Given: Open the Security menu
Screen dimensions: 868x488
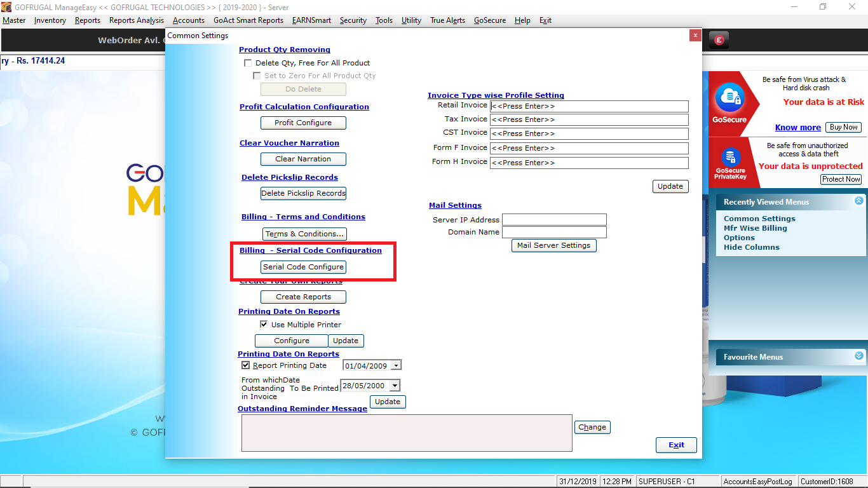Looking at the screenshot, I should pyautogui.click(x=353, y=20).
